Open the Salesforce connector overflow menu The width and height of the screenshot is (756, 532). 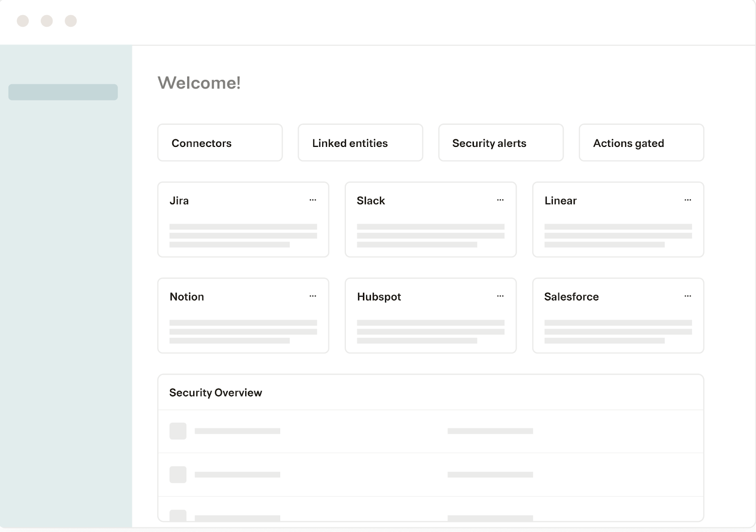pyautogui.click(x=688, y=296)
